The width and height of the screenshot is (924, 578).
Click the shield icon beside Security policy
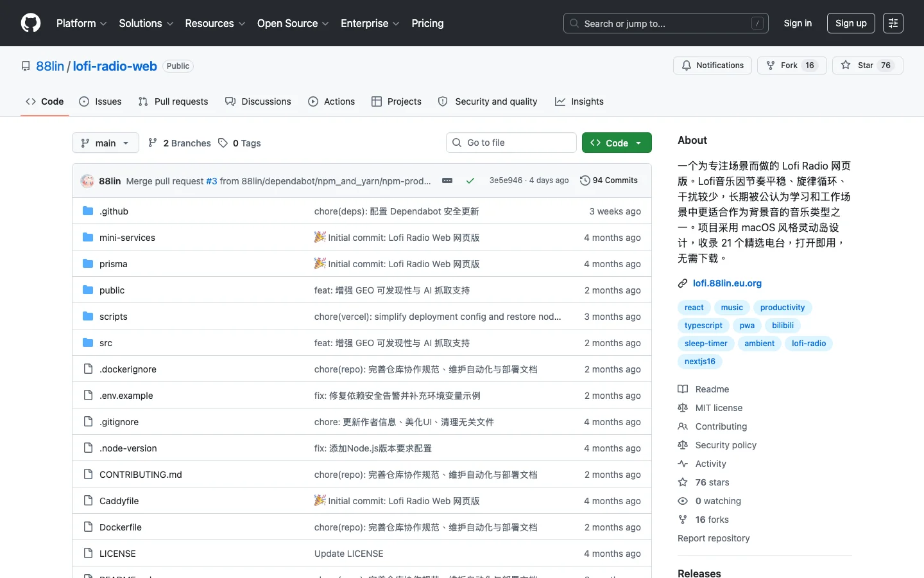[x=683, y=445]
